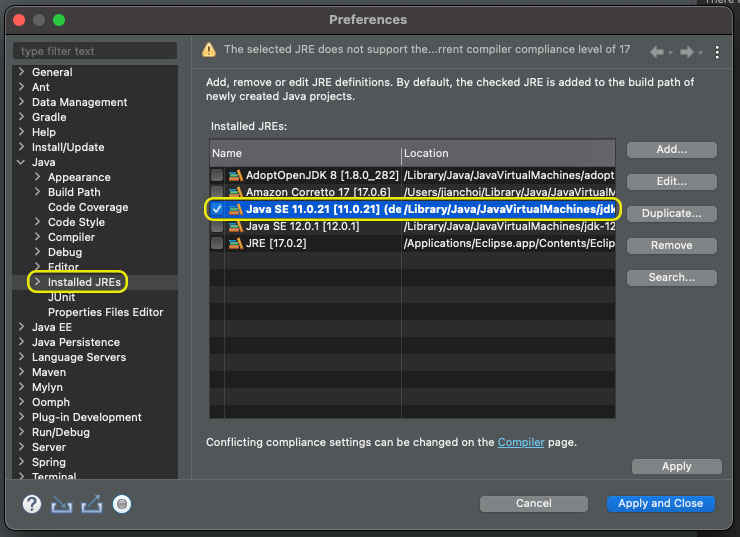Sort by the Location column header
Viewport: 740px width, 537px height.
pyautogui.click(x=509, y=153)
